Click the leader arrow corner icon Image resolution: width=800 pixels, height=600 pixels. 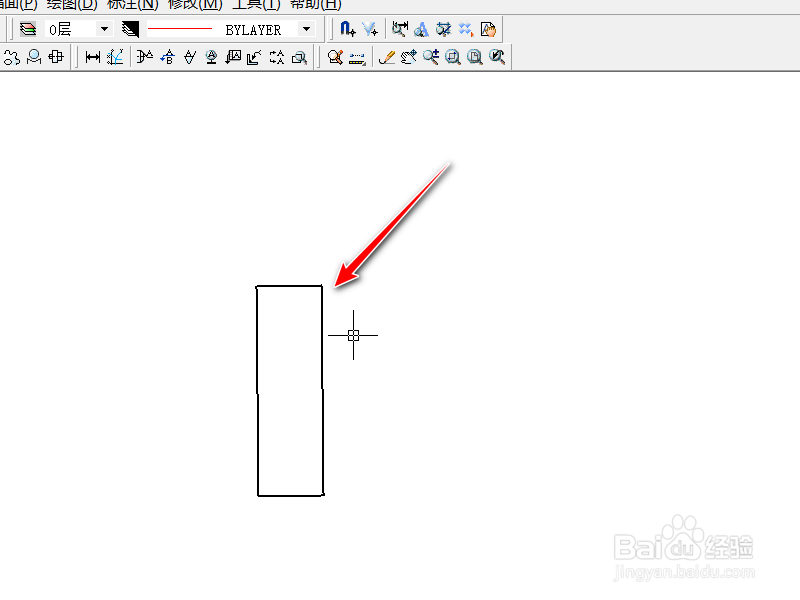click(254, 57)
